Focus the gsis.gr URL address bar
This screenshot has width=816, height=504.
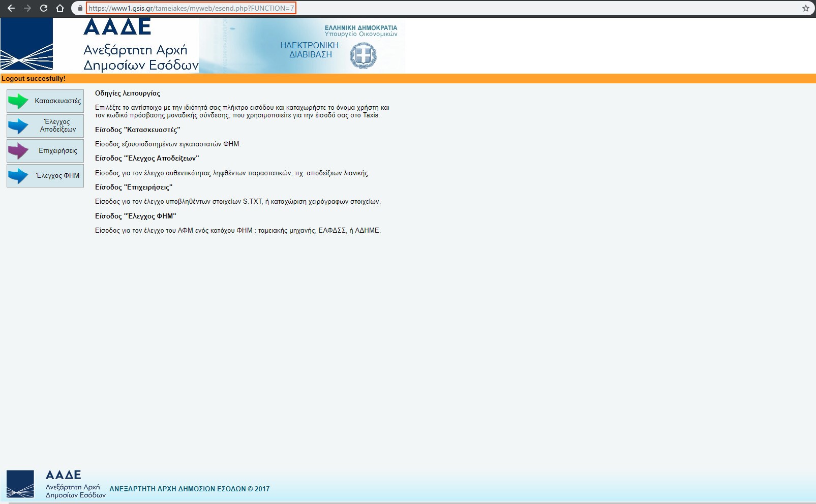(191, 8)
